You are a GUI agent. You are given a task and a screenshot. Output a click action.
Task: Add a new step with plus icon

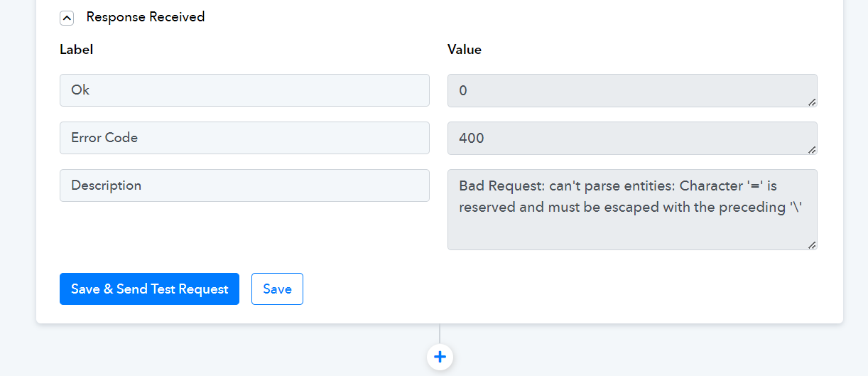(440, 357)
